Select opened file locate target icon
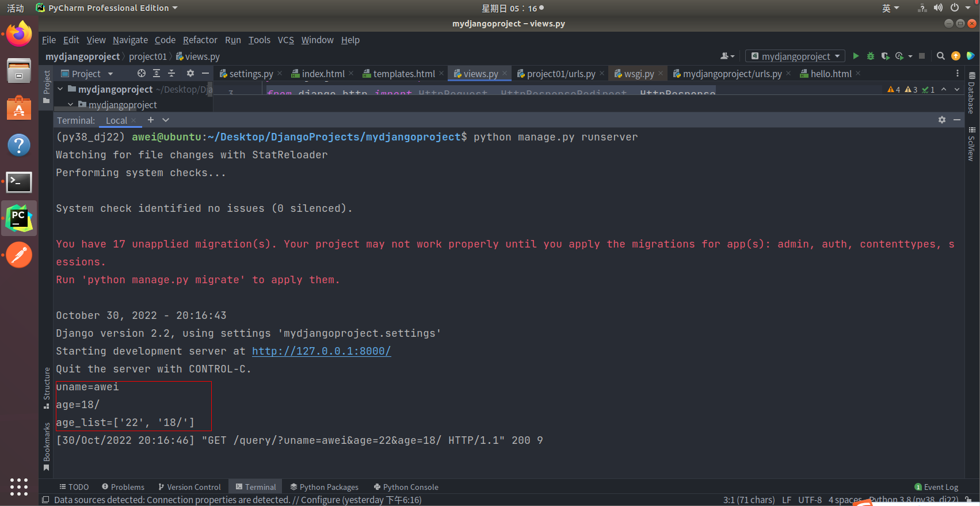980x506 pixels. [x=142, y=73]
